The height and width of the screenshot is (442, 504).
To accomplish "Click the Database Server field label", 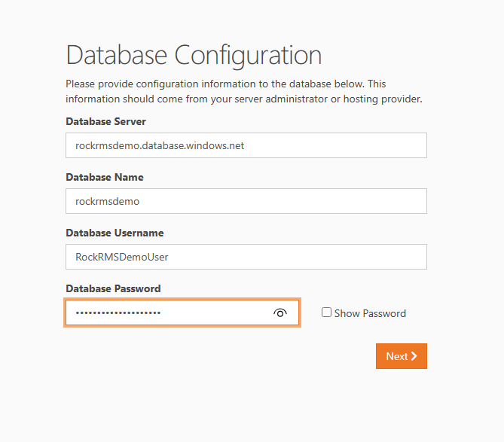I will point(105,121).
